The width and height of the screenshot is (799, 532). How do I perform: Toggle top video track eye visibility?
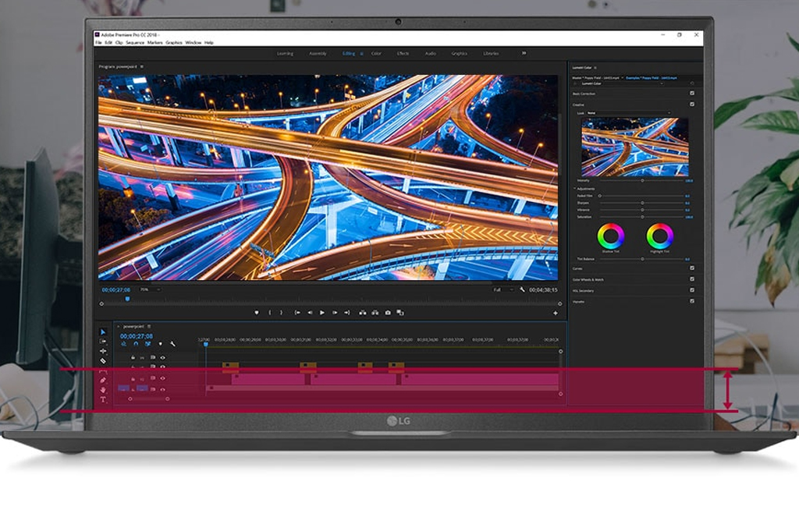162,358
